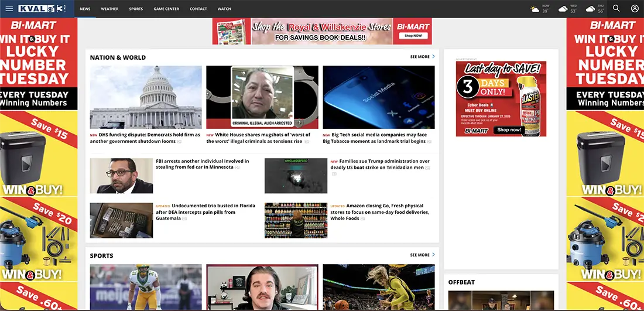Read the Undocumented trio busted in Florida headline
The height and width of the screenshot is (311, 644).
205,212
